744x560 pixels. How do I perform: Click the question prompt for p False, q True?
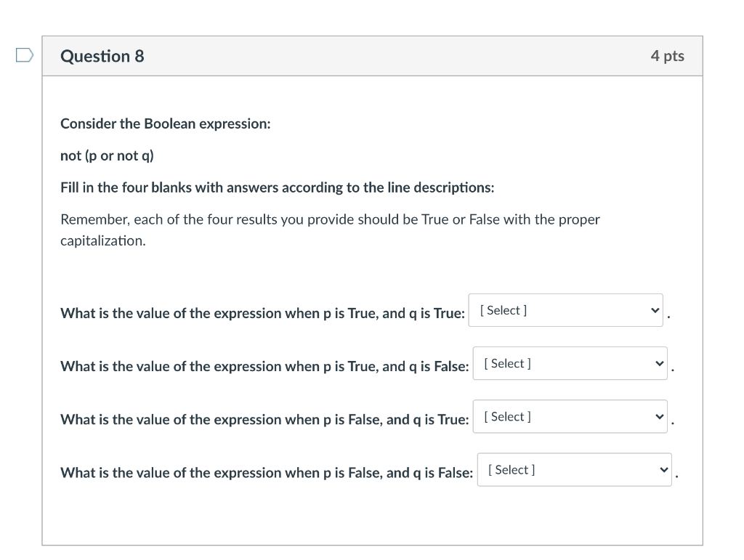click(264, 420)
